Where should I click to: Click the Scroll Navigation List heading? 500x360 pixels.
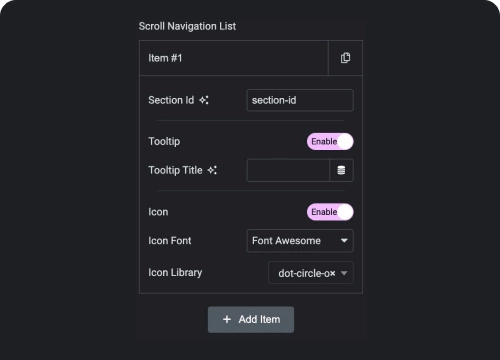coord(187,26)
